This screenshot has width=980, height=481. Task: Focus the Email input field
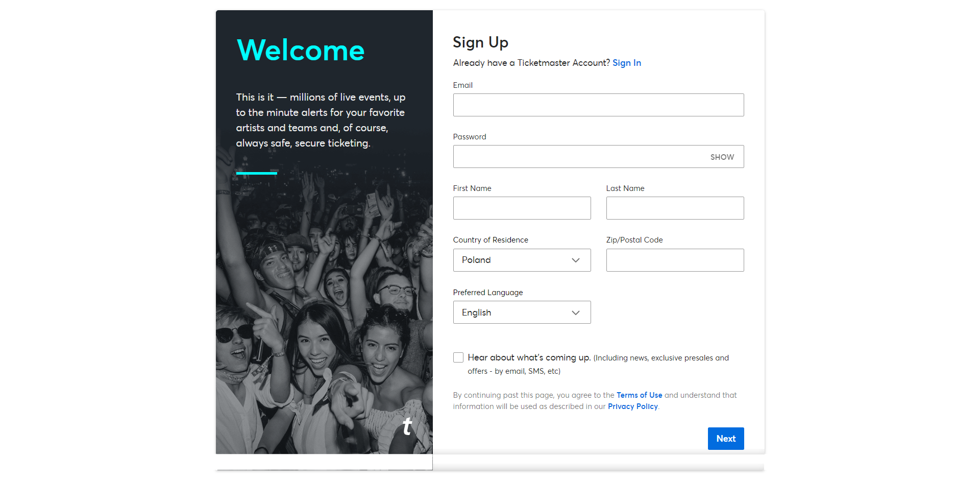(598, 105)
